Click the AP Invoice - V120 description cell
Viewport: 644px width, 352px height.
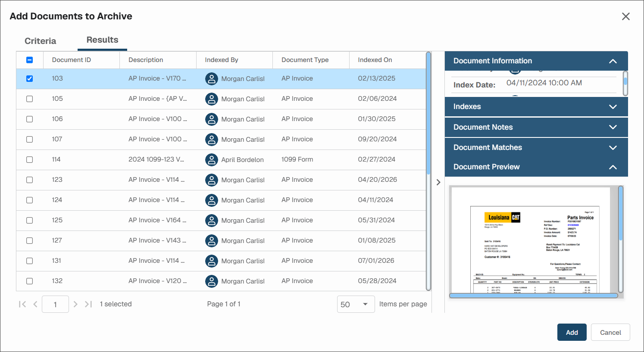point(157,281)
